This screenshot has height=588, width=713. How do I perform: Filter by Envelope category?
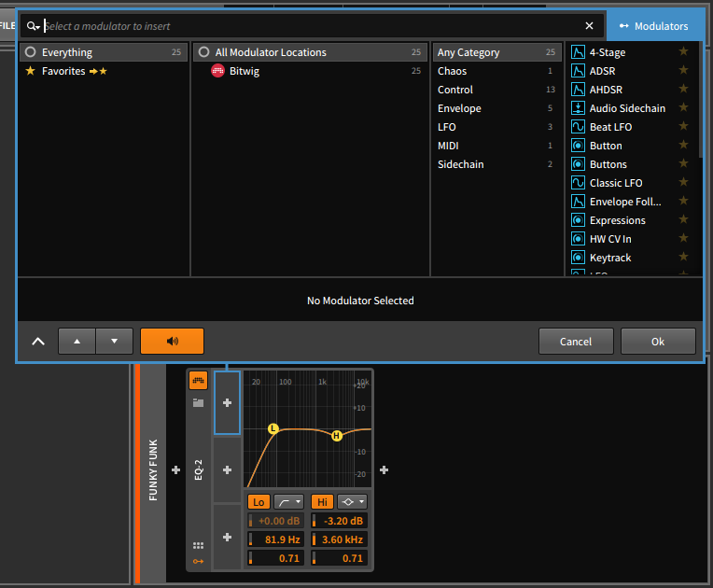click(496, 108)
